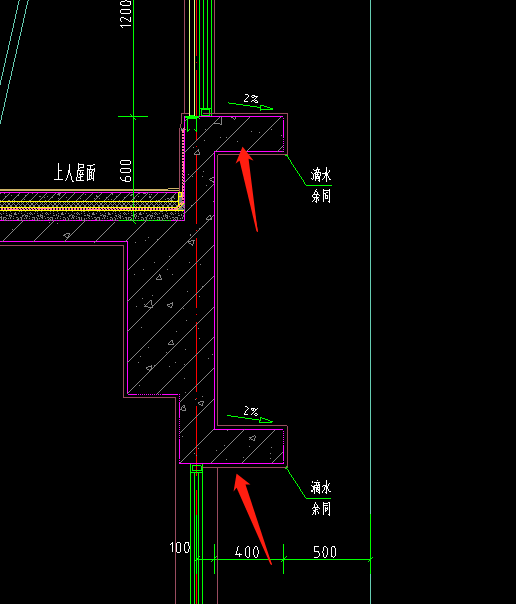Select the lower 2% slope annotation
The height and width of the screenshot is (604, 516).
pos(251,411)
